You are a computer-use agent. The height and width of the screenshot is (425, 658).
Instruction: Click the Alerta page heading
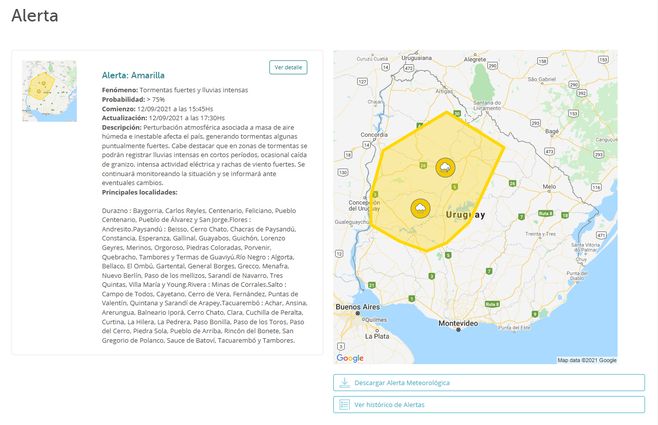click(35, 16)
